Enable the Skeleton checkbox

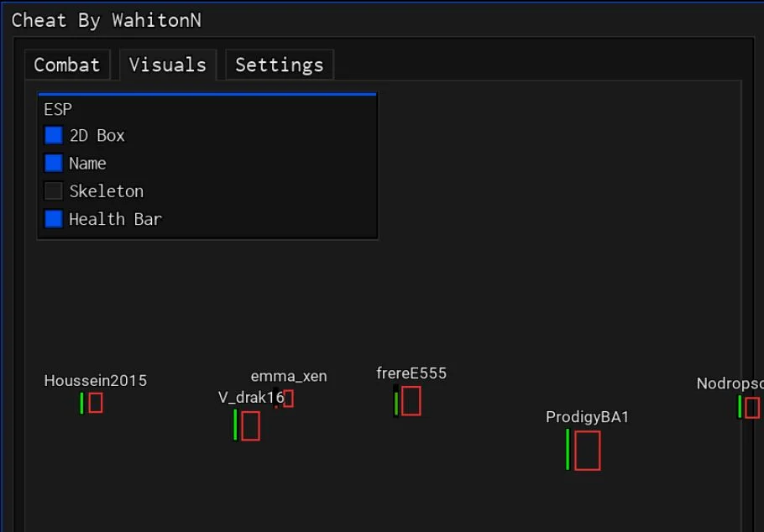(54, 191)
